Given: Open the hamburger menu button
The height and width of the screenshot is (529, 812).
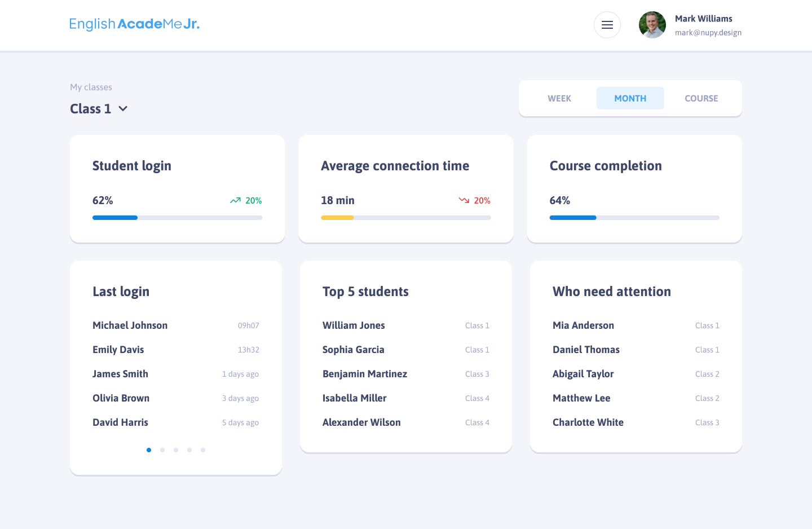Looking at the screenshot, I should [607, 25].
